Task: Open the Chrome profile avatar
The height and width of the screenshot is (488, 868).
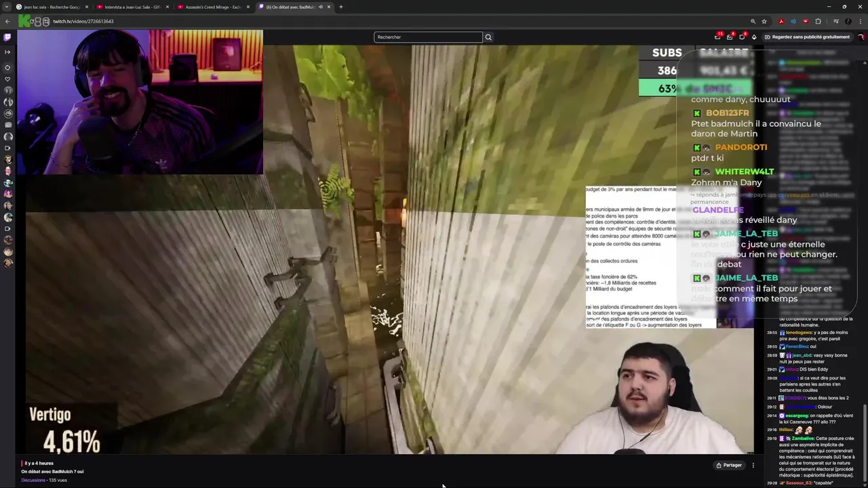Action: pos(848,21)
